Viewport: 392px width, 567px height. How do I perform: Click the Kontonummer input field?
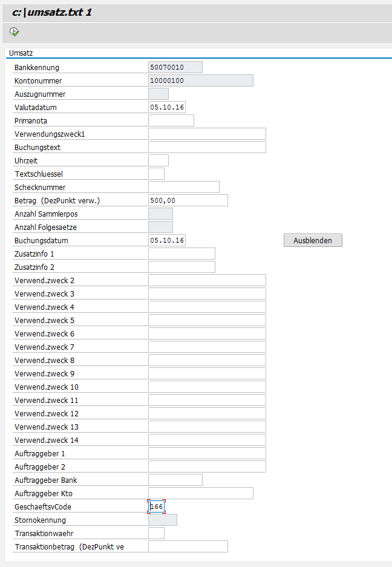coord(200,80)
